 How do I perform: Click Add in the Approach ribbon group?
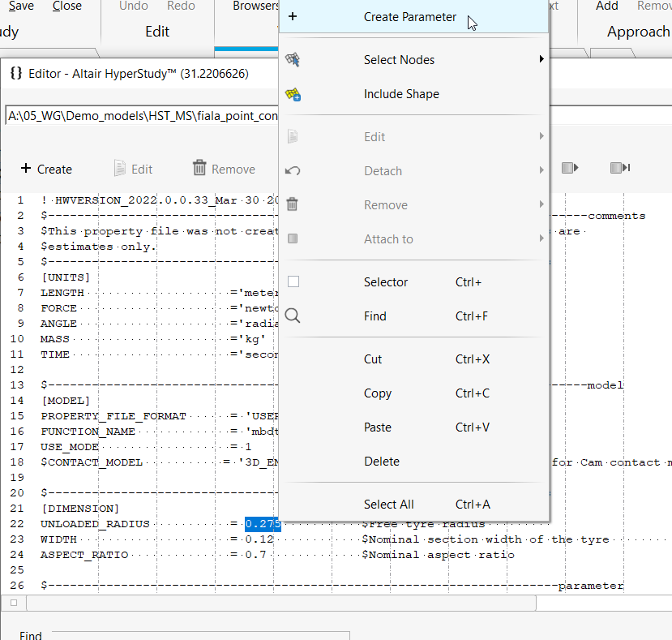tap(606, 6)
